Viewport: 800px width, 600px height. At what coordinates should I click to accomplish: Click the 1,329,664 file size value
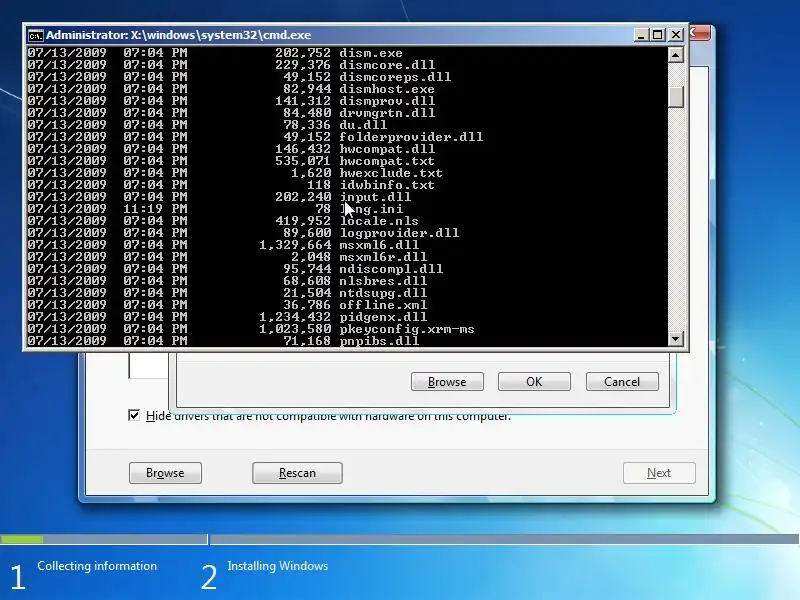[295, 245]
